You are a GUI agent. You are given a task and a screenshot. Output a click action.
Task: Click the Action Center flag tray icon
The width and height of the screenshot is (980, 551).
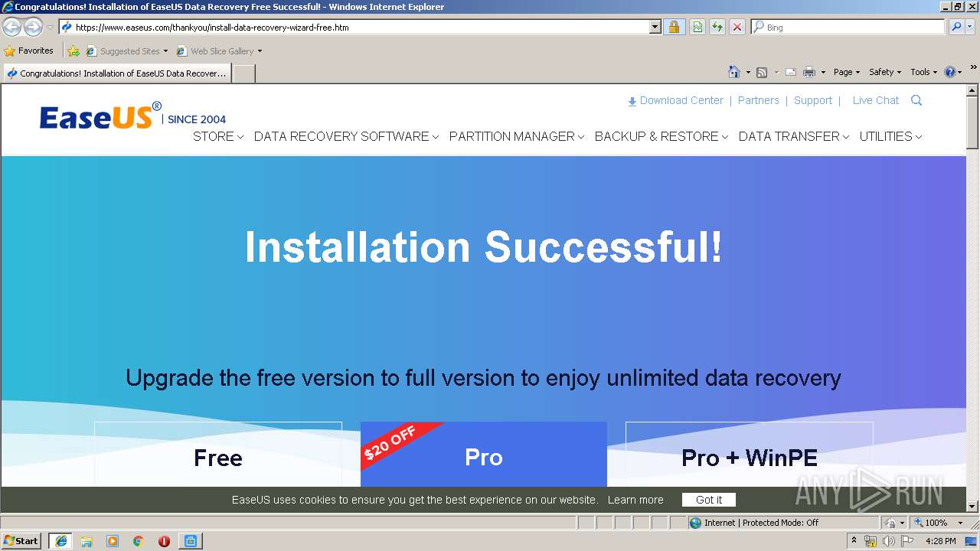pos(907,541)
